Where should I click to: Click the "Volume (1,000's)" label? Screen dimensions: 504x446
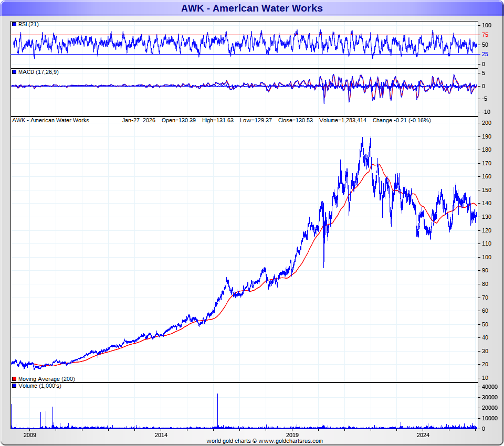click(x=40, y=386)
